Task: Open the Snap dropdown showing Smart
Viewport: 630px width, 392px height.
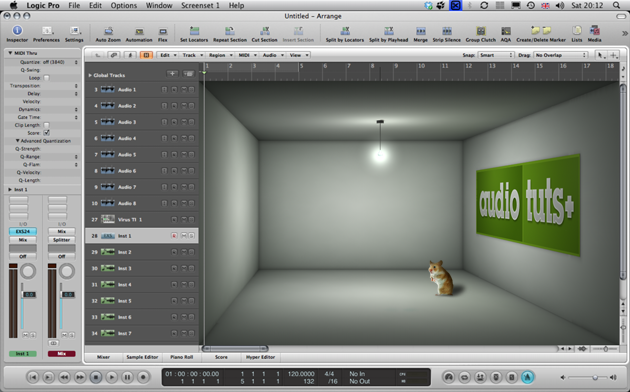Action: click(496, 55)
